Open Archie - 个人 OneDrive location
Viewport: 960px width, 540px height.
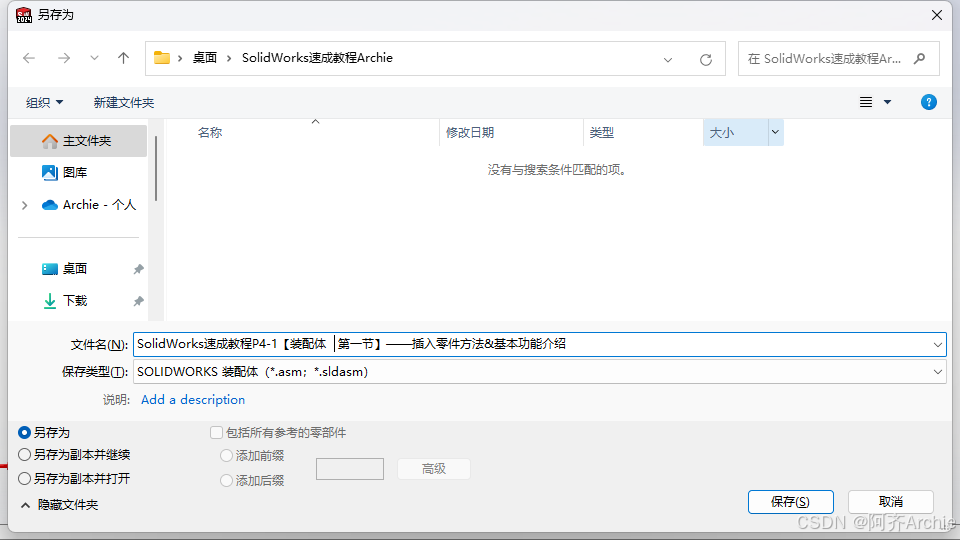pyautogui.click(x=89, y=205)
